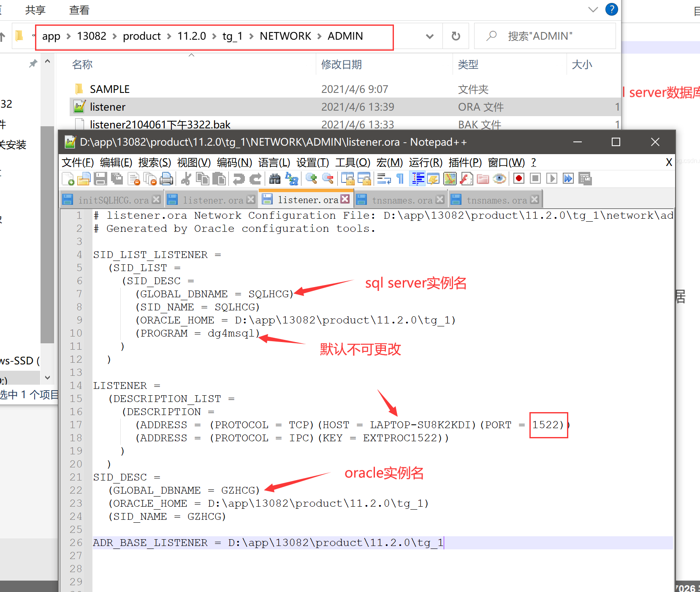Open the 搜索(S) menu
This screenshot has width=700, height=592.
coord(155,163)
